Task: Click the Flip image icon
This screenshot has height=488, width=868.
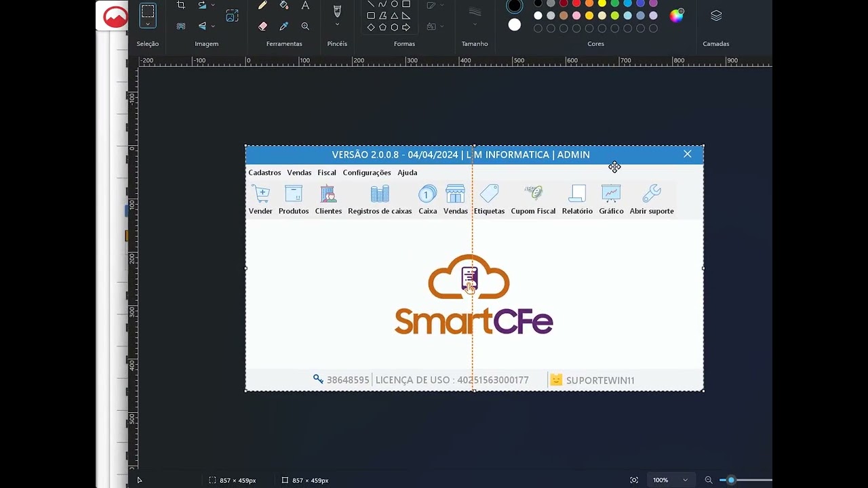Action: (x=202, y=26)
